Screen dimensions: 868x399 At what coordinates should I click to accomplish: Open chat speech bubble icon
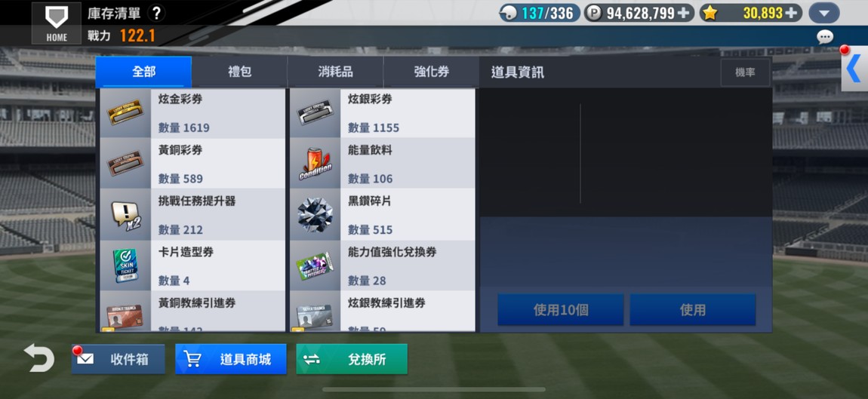click(x=825, y=37)
